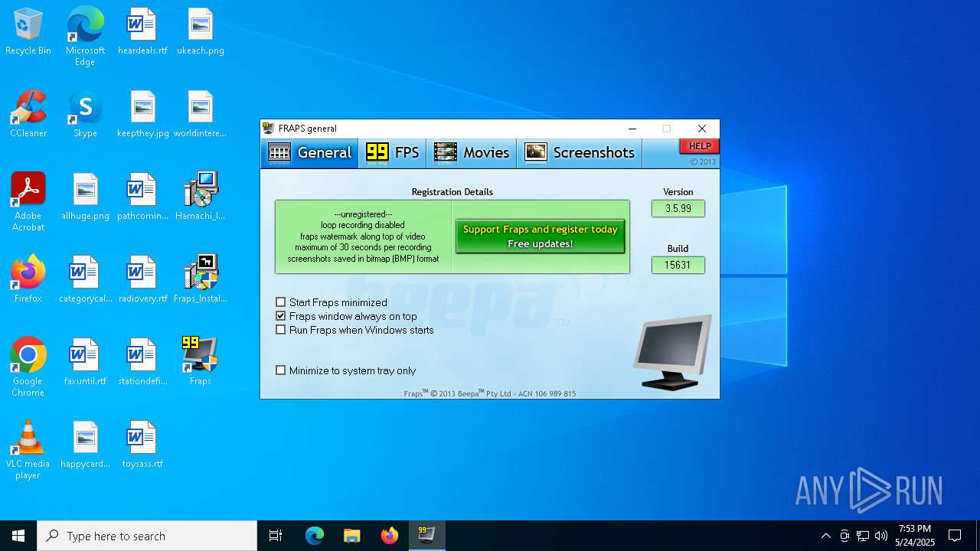
Task: Open the notification center
Action: tap(955, 536)
